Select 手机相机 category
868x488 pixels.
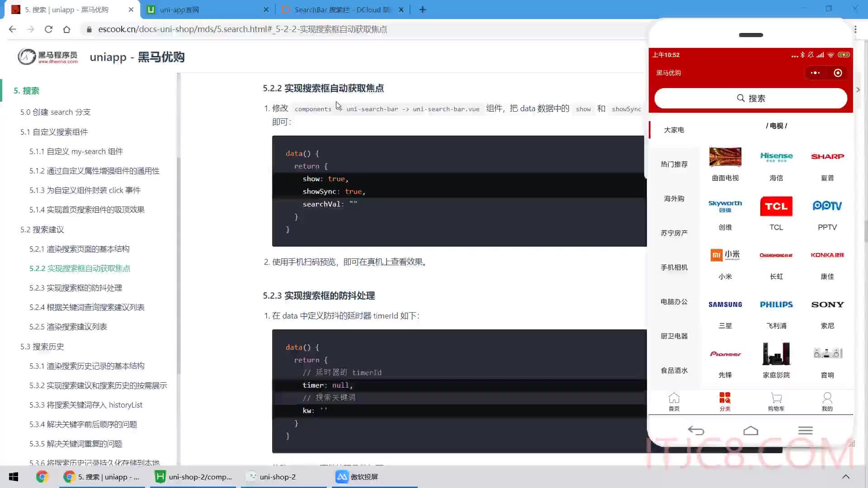pyautogui.click(x=674, y=267)
